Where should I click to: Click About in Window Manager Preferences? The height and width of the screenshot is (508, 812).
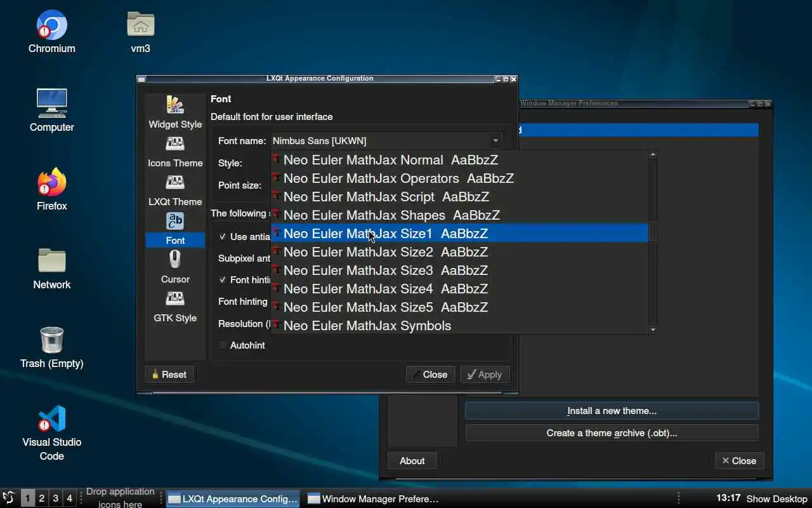tap(412, 461)
